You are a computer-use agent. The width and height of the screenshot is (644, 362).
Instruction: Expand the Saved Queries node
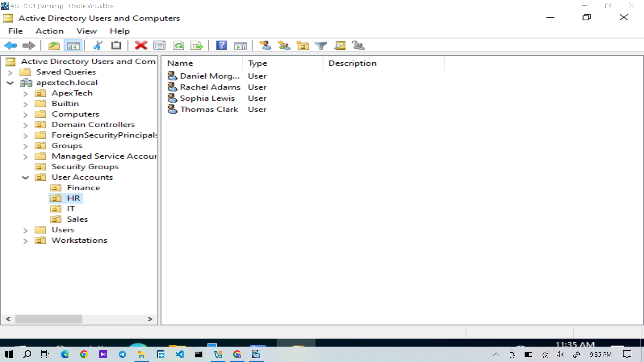tap(10, 72)
